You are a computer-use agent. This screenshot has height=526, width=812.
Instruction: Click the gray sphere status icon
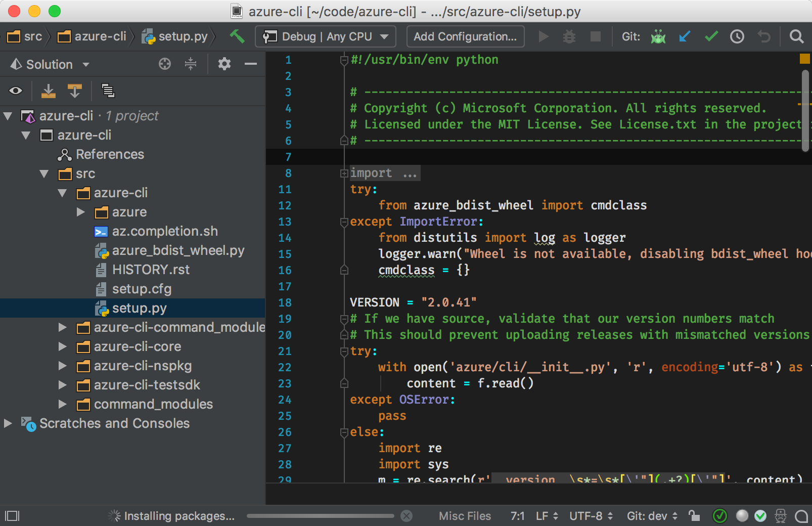(742, 515)
